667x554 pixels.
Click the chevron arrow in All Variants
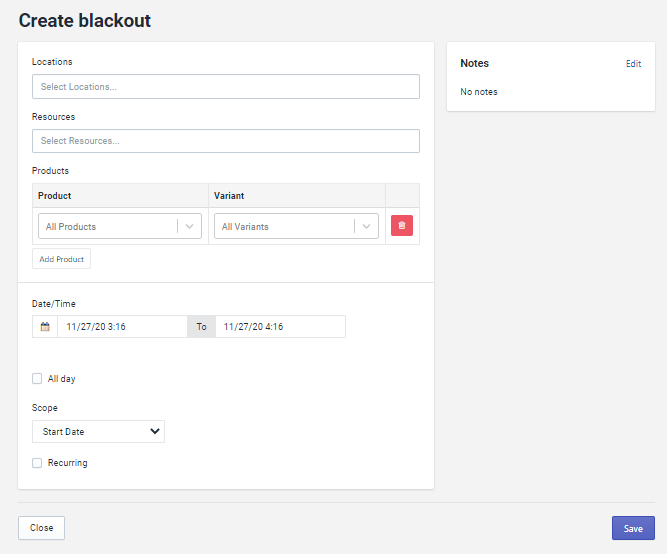pos(367,227)
